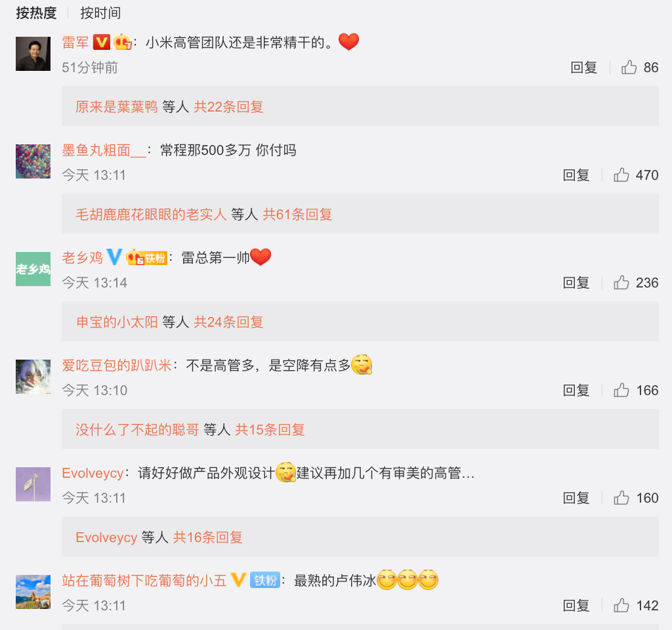Like 雷军's comment with thumbs-up icon

(x=629, y=68)
